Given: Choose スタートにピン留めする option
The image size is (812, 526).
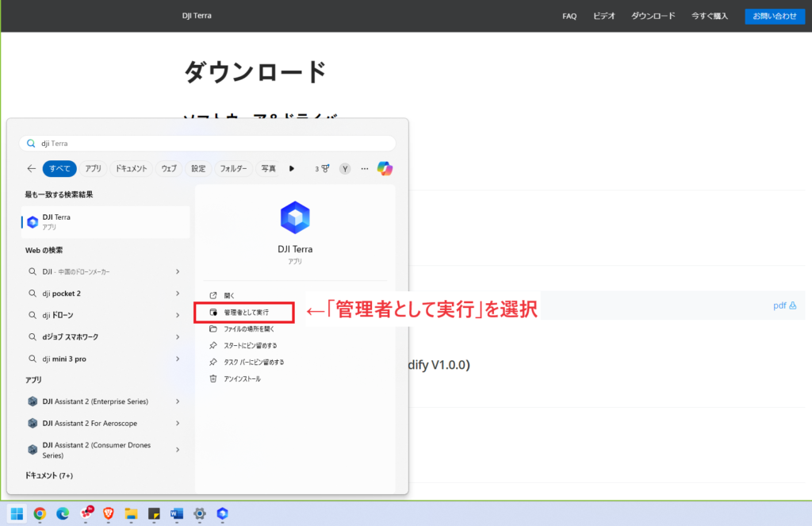Looking at the screenshot, I should pos(295,346).
